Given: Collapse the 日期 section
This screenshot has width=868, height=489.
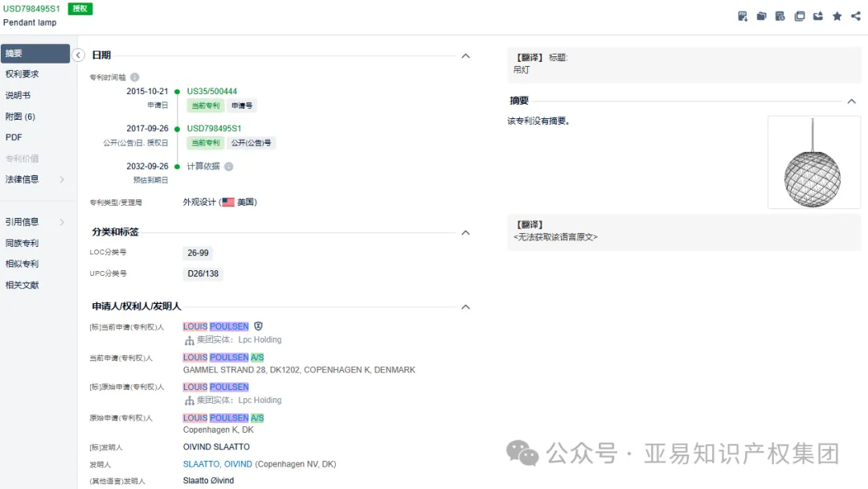Looking at the screenshot, I should click(x=465, y=55).
